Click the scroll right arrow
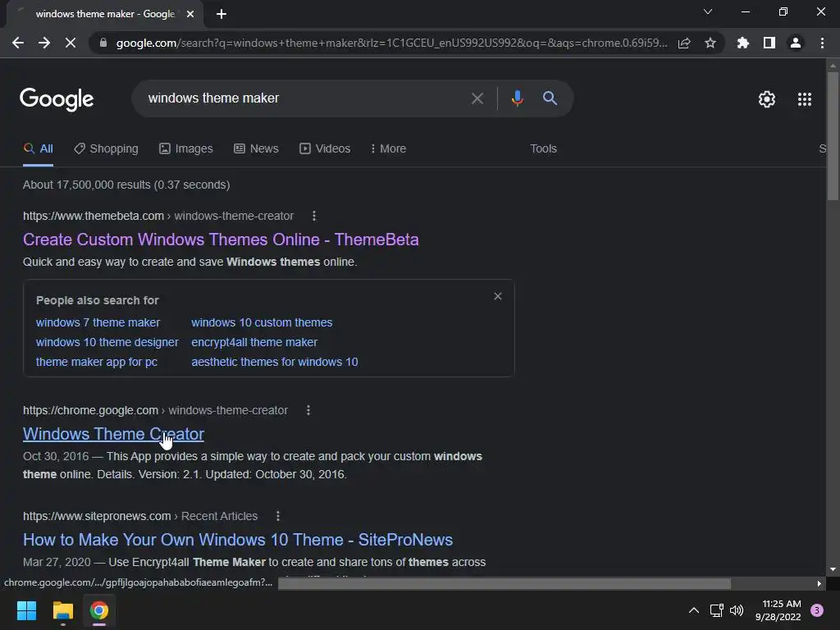 coord(819,583)
